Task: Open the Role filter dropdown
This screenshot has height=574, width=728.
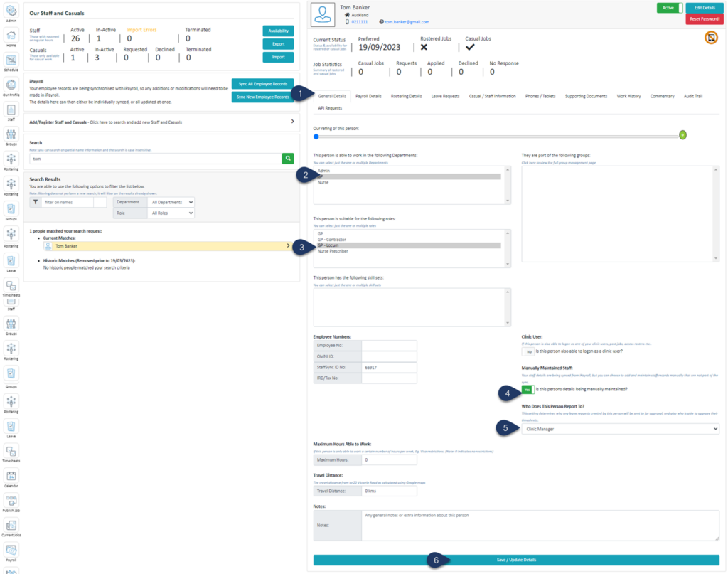Action: [x=171, y=213]
